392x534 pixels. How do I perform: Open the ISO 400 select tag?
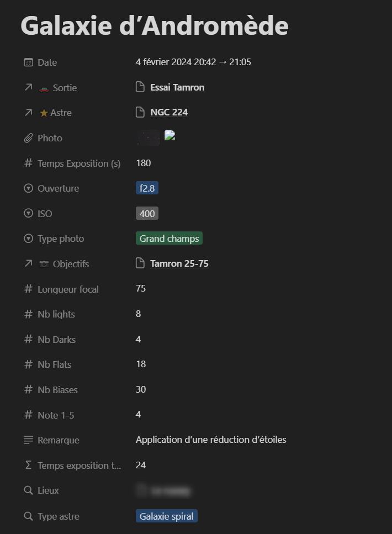click(x=147, y=214)
